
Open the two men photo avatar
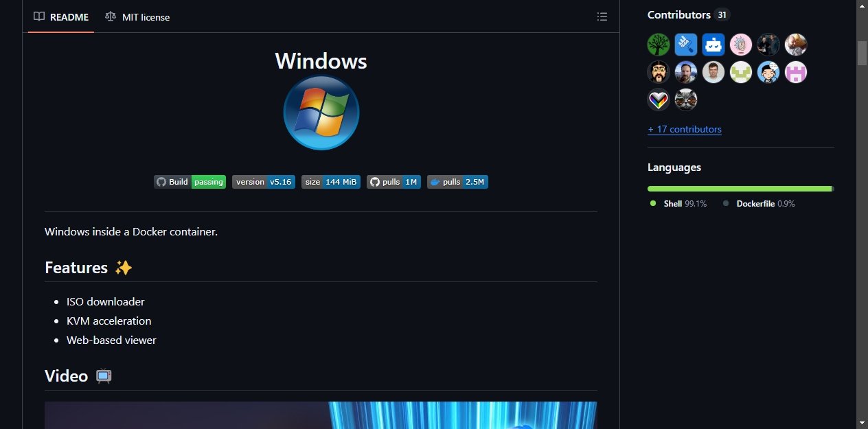click(x=768, y=45)
